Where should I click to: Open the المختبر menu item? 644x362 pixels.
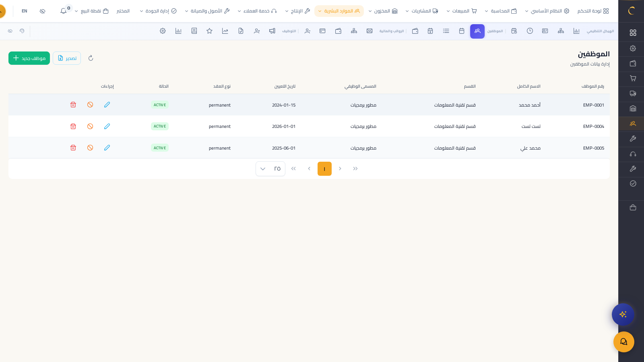pos(123,11)
